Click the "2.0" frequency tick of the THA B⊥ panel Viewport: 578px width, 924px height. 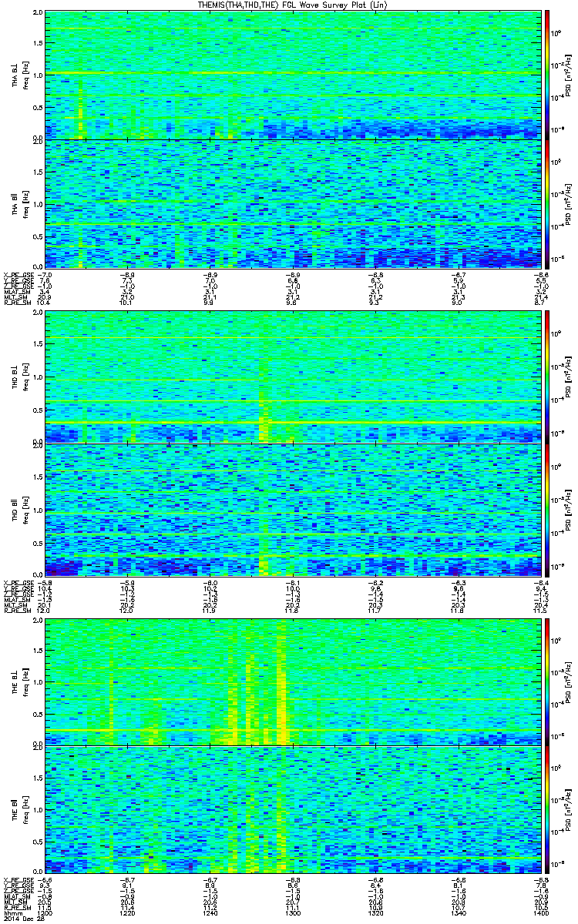(x=37, y=14)
